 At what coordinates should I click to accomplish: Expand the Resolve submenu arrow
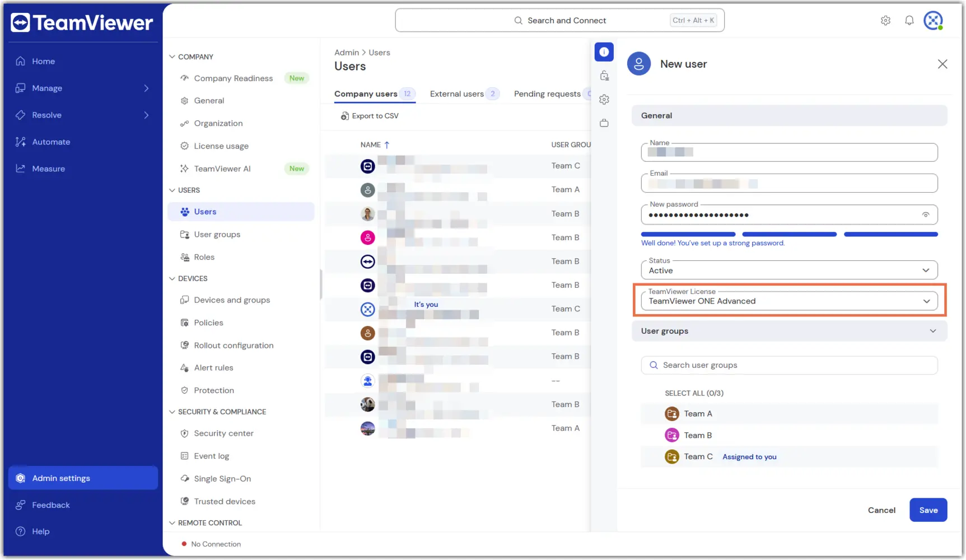[146, 115]
